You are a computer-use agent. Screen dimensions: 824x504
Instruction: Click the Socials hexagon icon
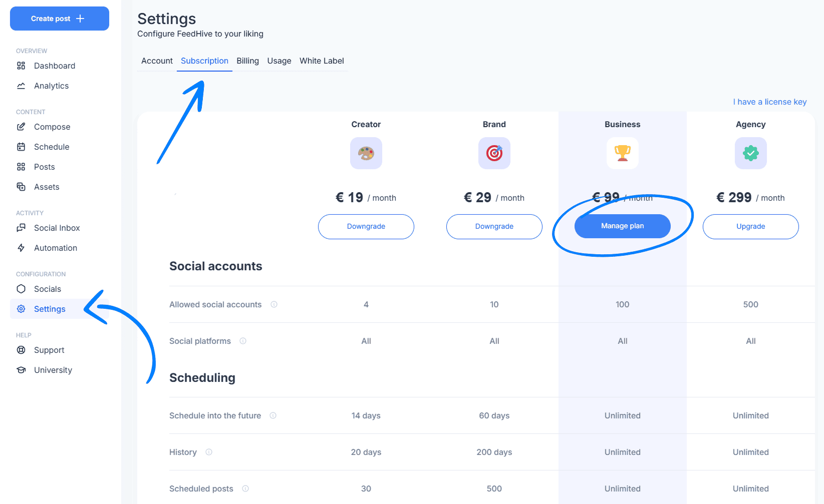pyautogui.click(x=21, y=289)
